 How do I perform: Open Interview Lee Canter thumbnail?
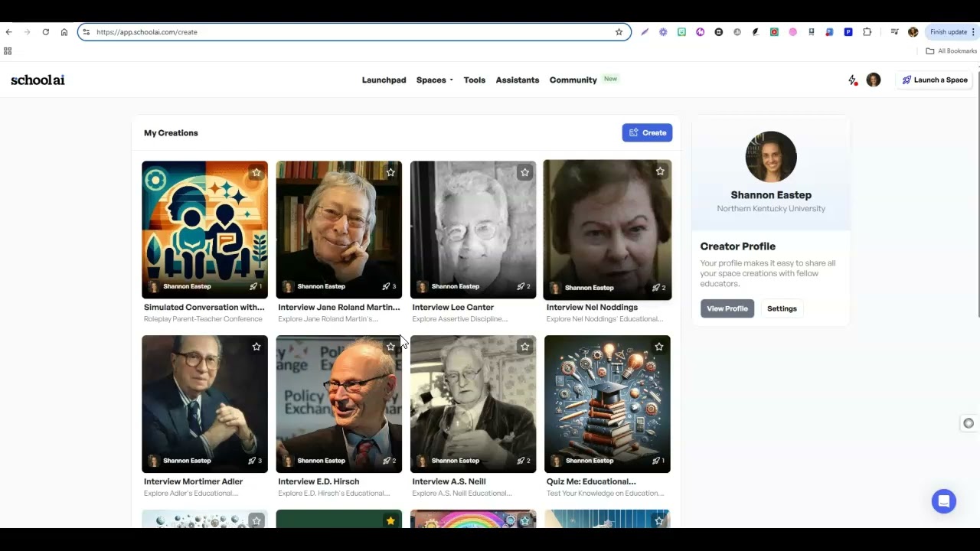(x=473, y=230)
